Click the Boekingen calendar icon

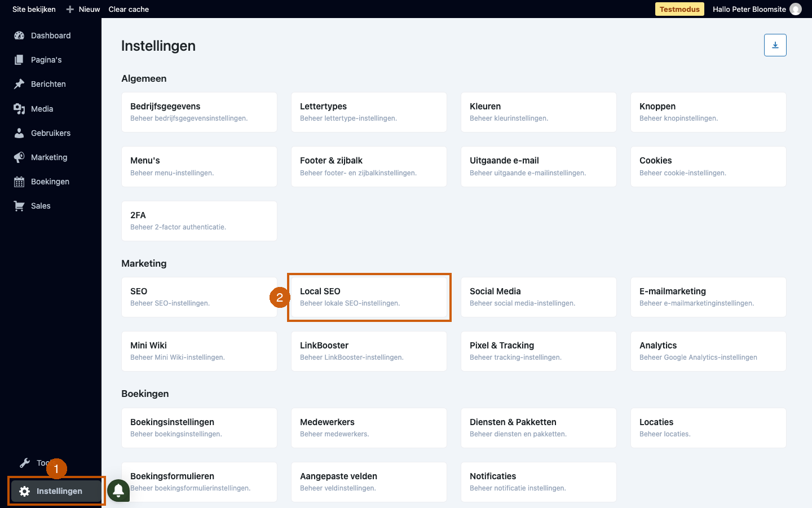tap(19, 182)
